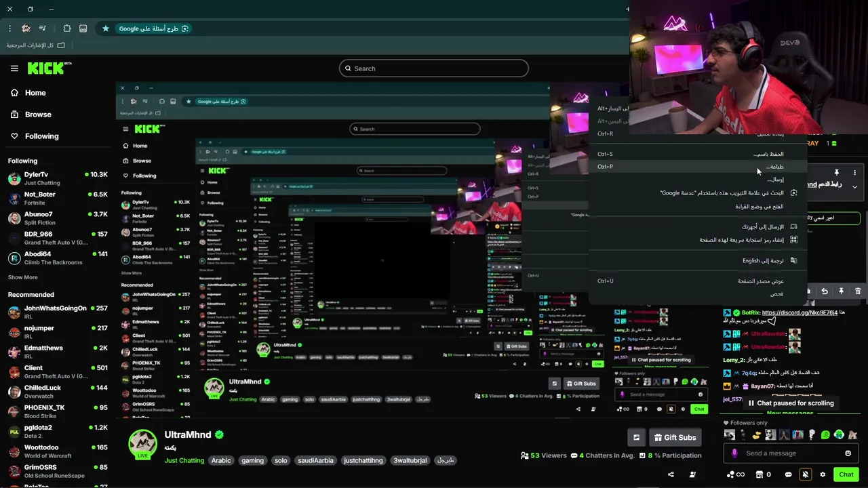Open Not_Boter channel in the main sidebar
This screenshot has height=488, width=868.
tap(58, 198)
